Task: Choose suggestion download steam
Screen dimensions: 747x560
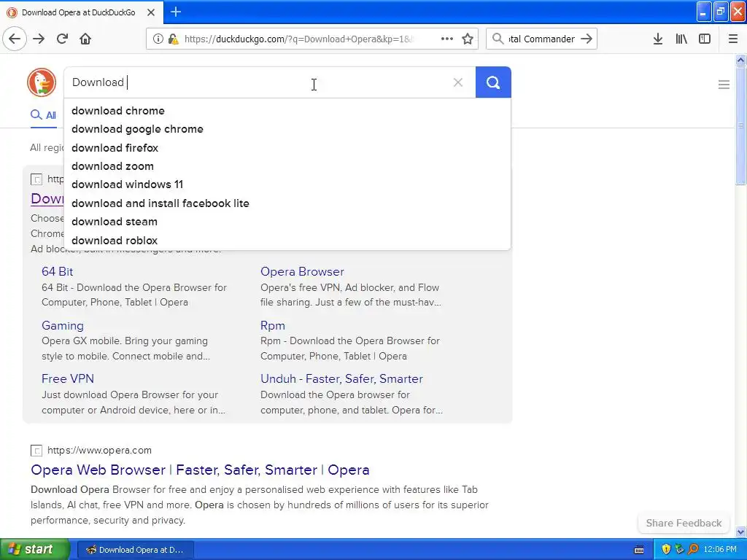Action: click(x=287, y=222)
